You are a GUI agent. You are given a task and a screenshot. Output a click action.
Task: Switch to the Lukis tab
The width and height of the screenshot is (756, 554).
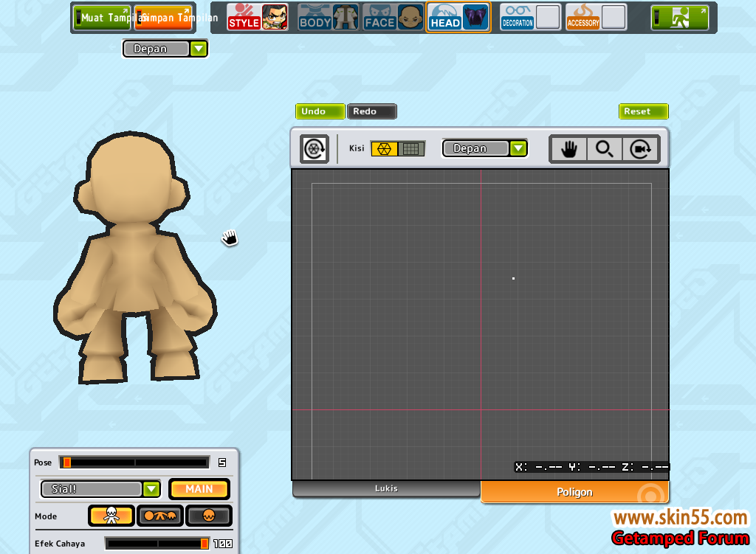386,488
